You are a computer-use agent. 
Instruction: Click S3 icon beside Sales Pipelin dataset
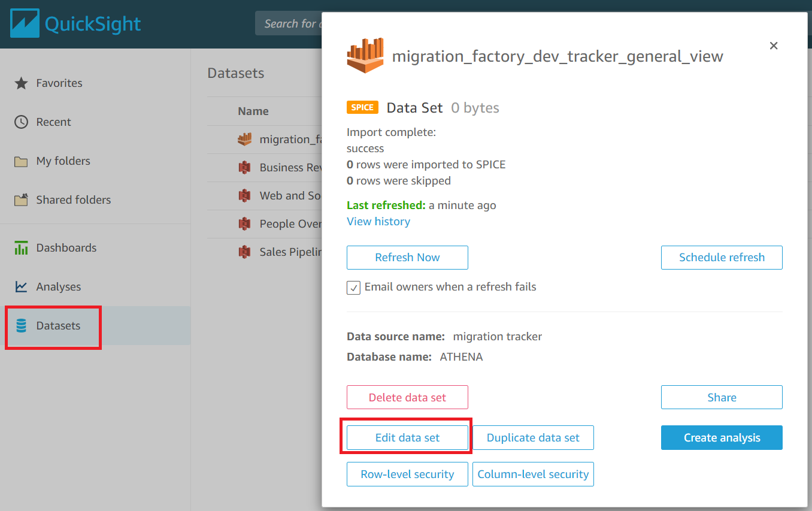coord(244,252)
